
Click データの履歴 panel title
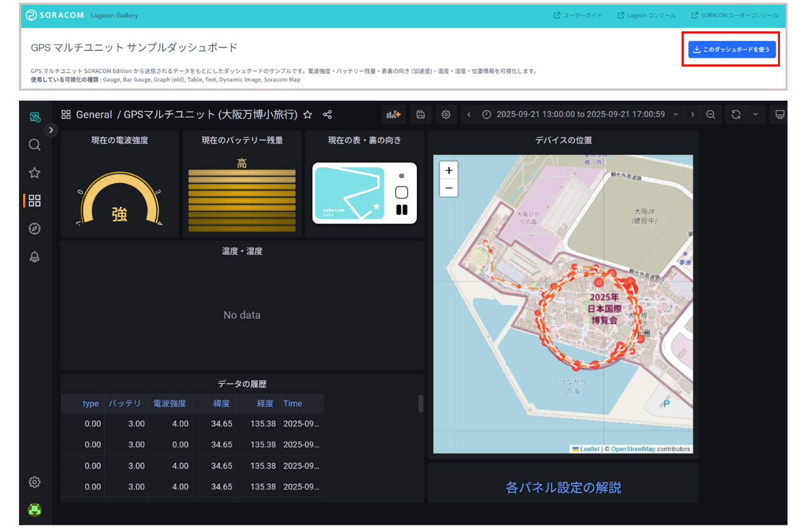(242, 384)
